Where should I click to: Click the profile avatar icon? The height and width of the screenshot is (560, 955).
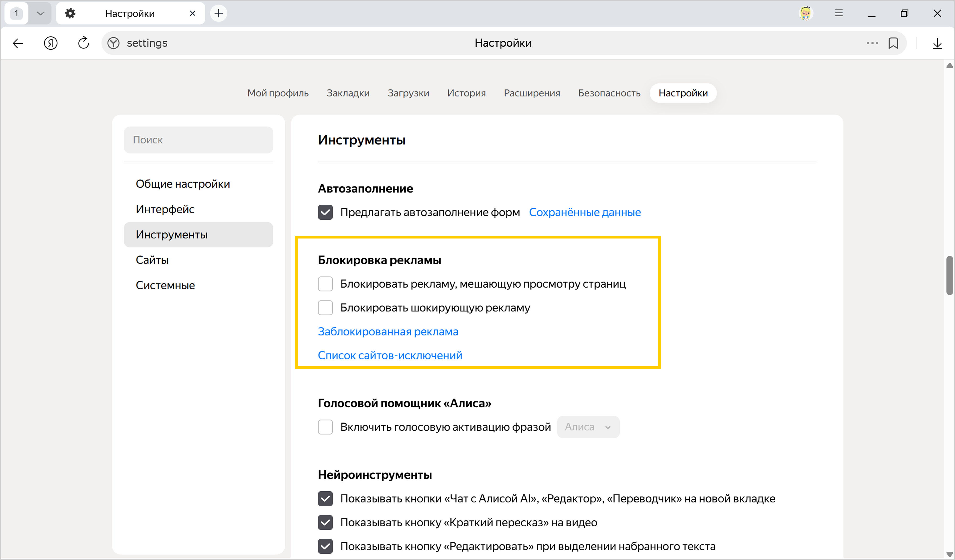point(806,13)
